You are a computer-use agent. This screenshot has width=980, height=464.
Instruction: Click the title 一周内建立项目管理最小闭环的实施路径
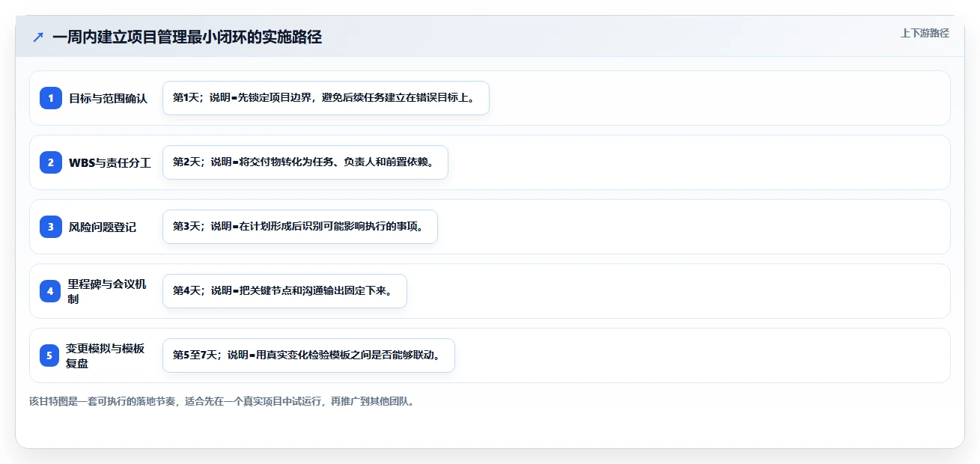[x=187, y=37]
